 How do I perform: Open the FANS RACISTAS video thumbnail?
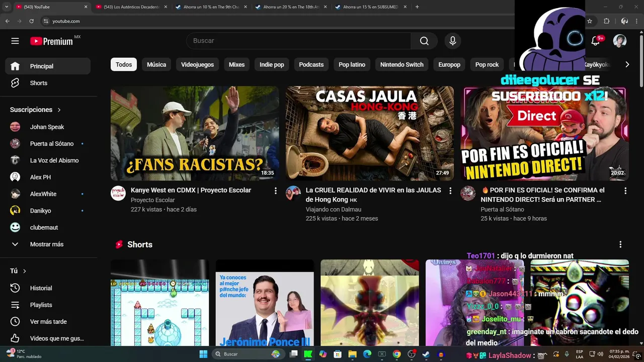[x=195, y=133]
